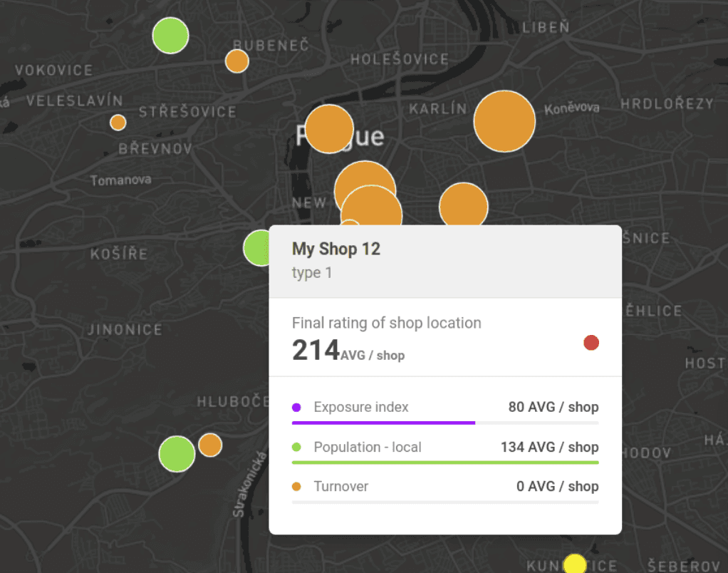Click the type 1 subtitle
This screenshot has width=728, height=573.
[x=312, y=272]
